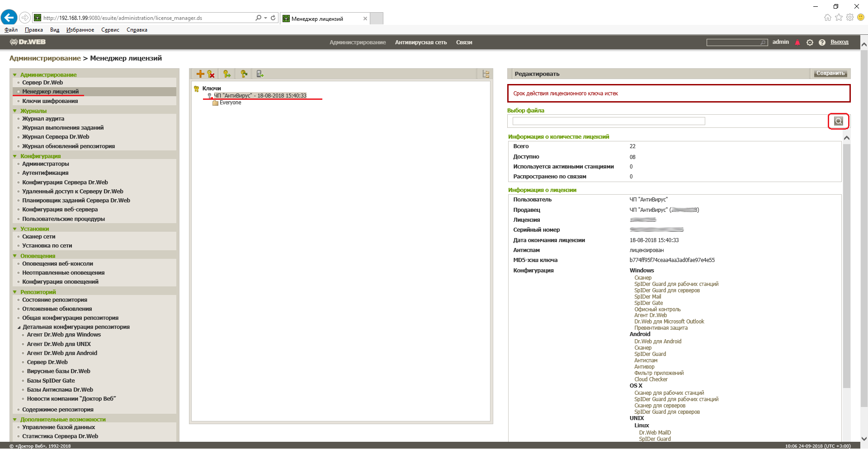Select the ЧП "АнтиВирус" key tree item
This screenshot has width=868, height=449.
pos(260,96)
